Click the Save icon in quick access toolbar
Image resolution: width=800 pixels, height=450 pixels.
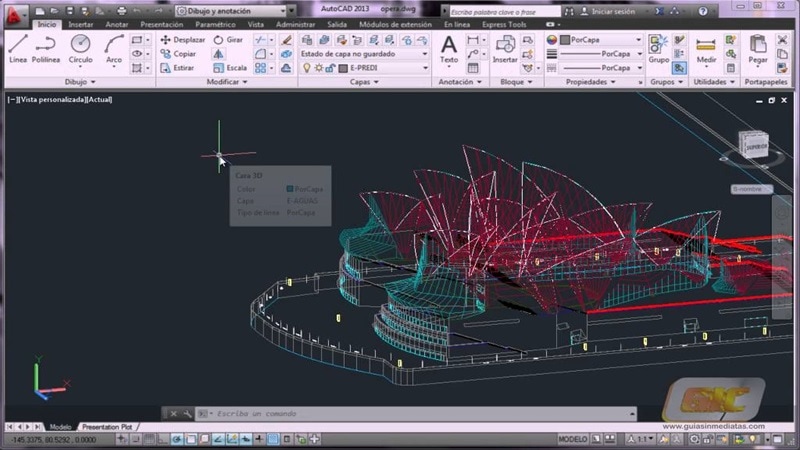click(70, 11)
